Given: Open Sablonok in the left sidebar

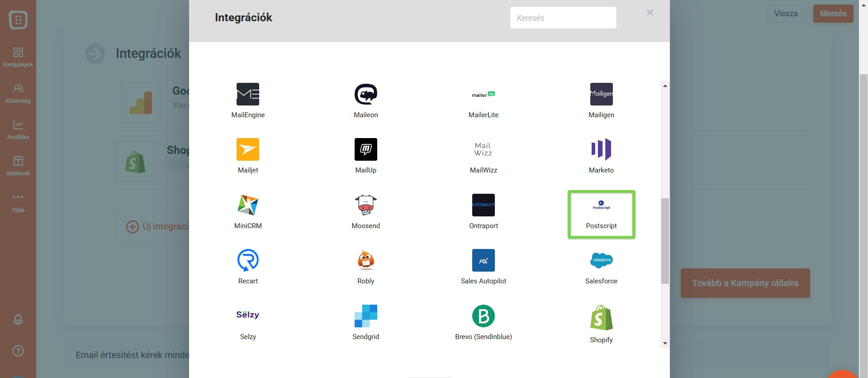Looking at the screenshot, I should [x=18, y=166].
